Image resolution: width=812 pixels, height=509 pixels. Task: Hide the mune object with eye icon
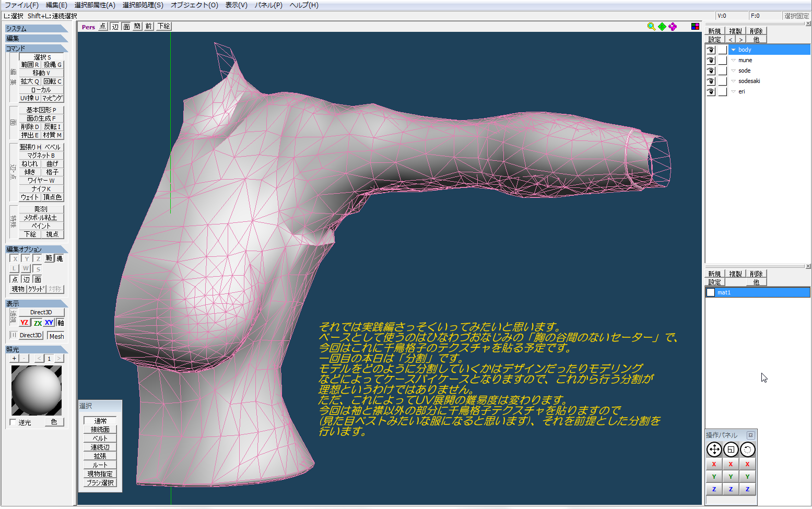tap(711, 61)
